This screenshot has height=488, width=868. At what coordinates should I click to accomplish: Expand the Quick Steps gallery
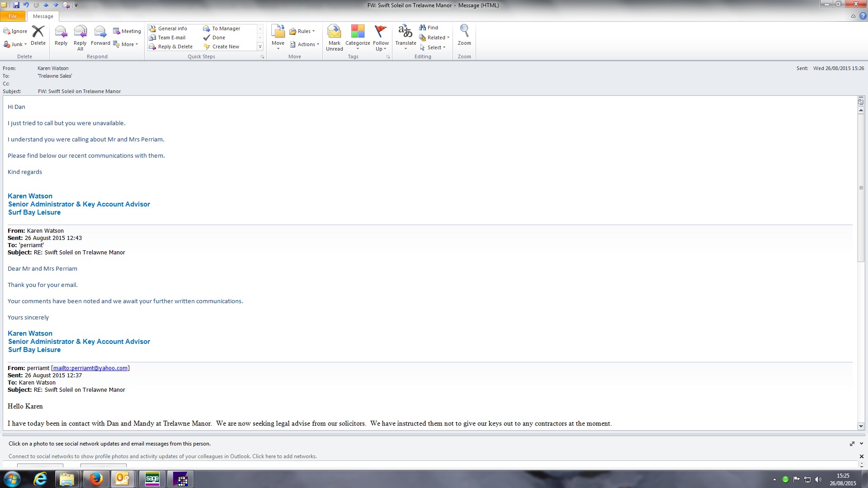(x=260, y=47)
